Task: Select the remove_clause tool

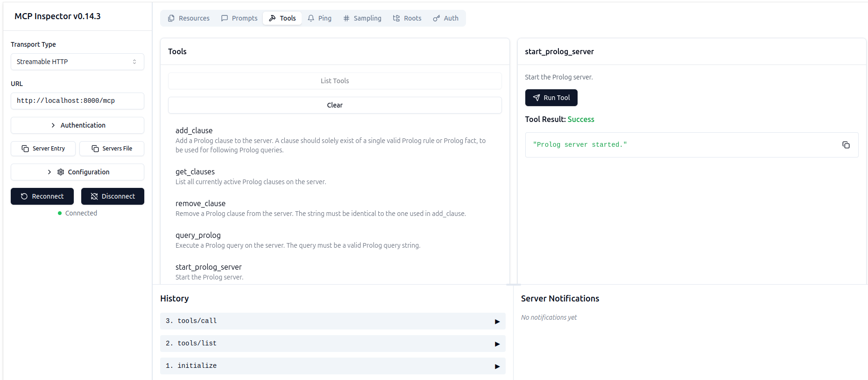Action: [335, 208]
